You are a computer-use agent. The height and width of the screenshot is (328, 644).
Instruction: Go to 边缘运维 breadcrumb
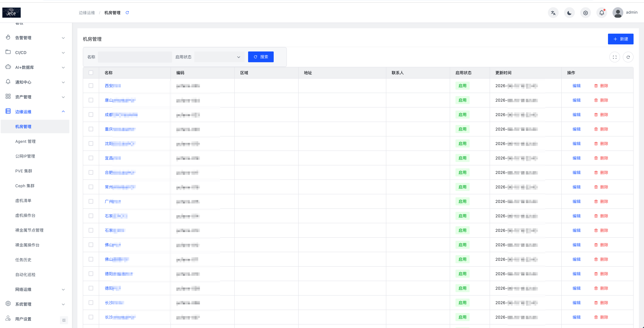(x=87, y=13)
